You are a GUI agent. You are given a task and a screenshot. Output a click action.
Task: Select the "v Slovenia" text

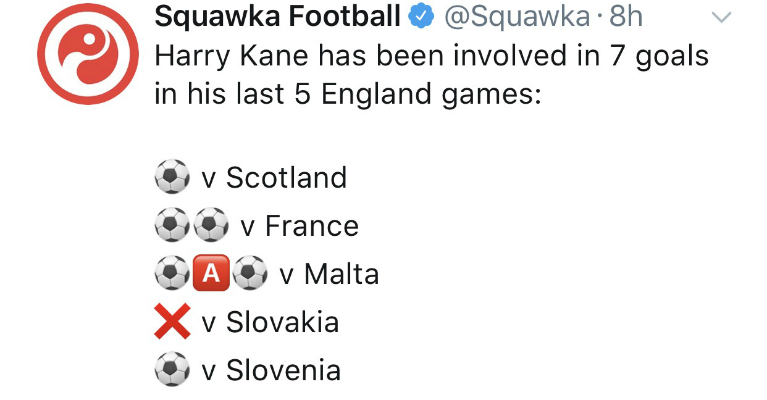tap(271, 371)
